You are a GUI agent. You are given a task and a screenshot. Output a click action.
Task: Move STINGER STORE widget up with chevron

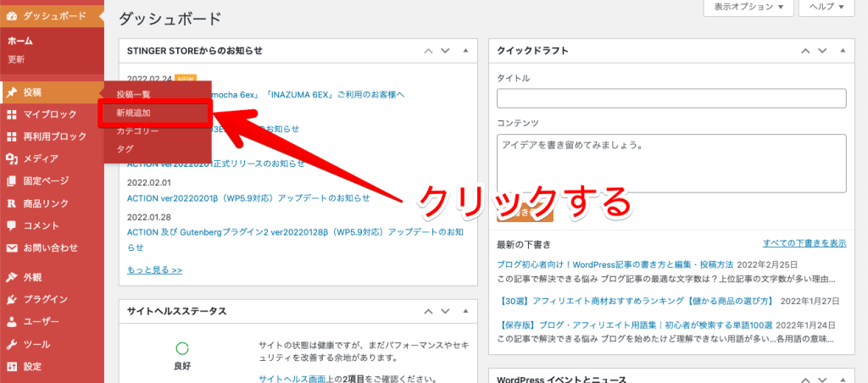pyautogui.click(x=428, y=51)
